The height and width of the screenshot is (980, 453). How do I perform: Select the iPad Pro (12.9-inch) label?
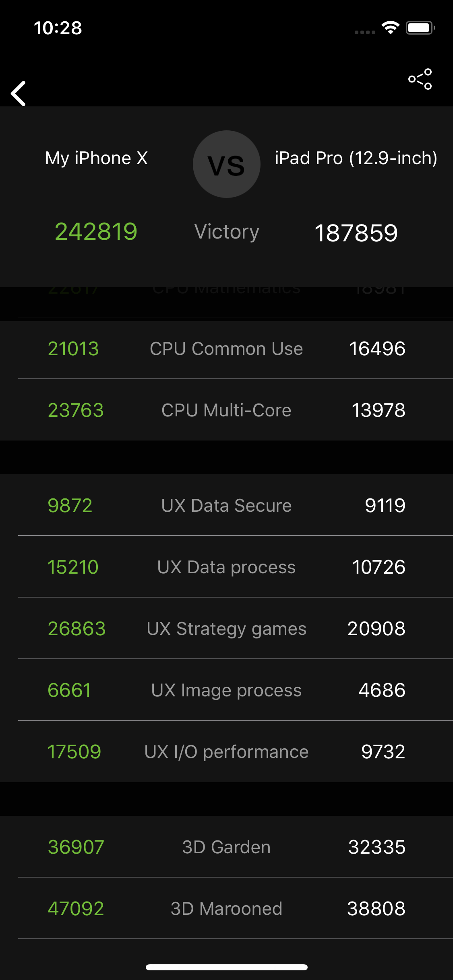click(356, 158)
